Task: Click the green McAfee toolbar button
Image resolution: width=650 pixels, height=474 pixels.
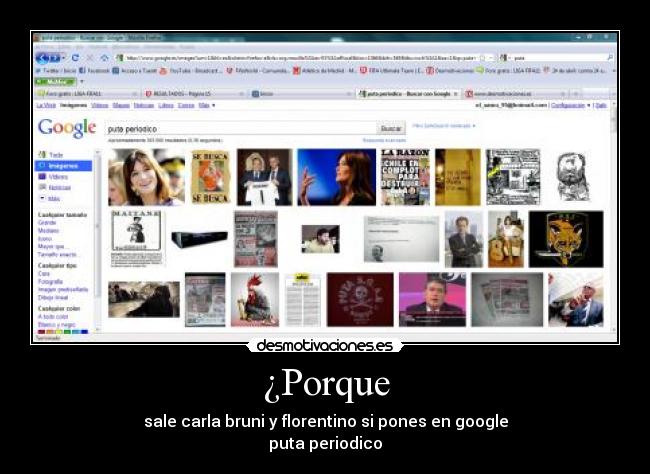Action: [x=55, y=82]
